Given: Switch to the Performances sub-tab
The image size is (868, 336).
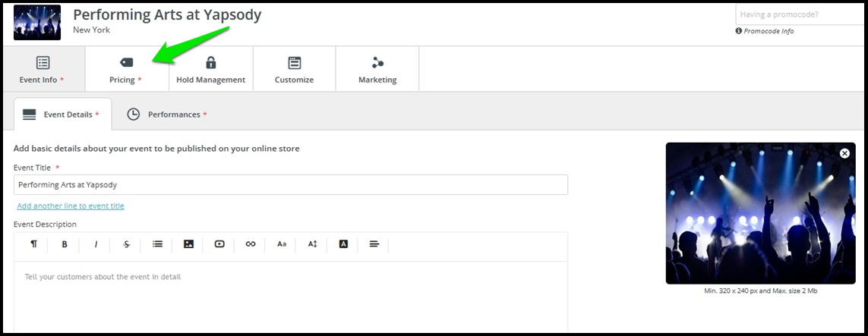Looking at the screenshot, I should 169,115.
